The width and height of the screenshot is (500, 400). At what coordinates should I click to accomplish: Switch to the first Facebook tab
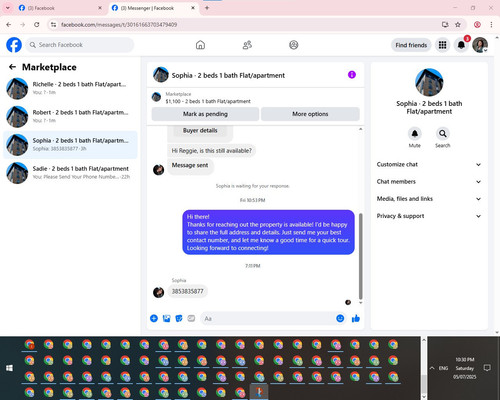60,8
